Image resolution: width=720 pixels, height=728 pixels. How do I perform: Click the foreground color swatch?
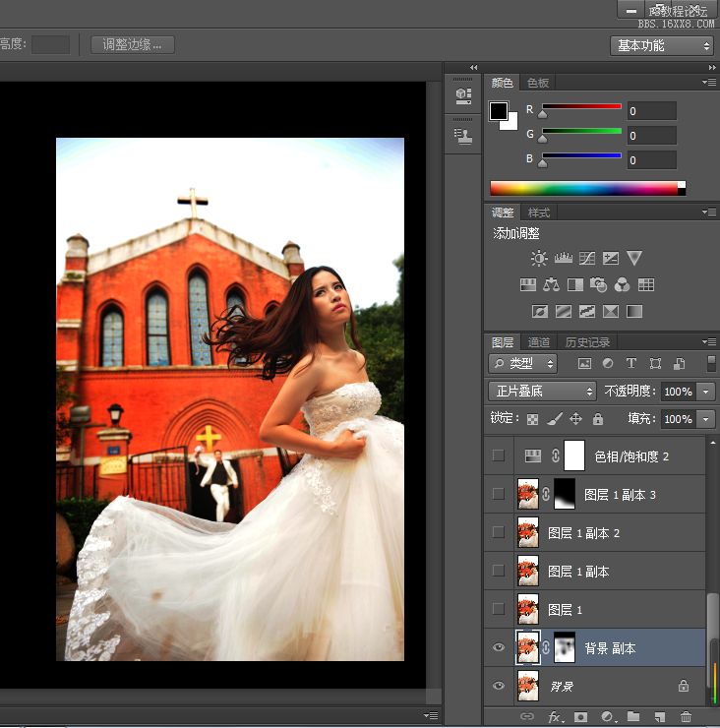[498, 110]
